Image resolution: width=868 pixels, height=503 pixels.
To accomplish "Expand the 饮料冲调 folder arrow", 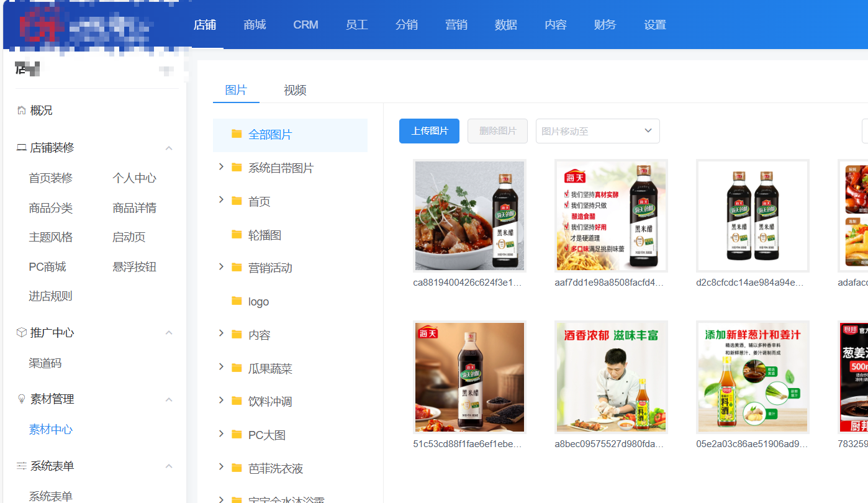I will [221, 401].
